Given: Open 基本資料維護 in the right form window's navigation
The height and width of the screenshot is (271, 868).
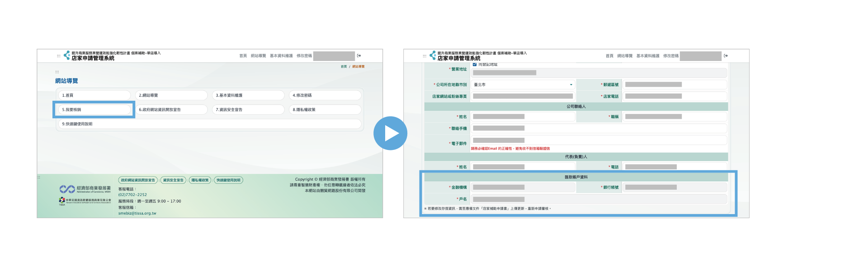Looking at the screenshot, I should [x=648, y=56].
